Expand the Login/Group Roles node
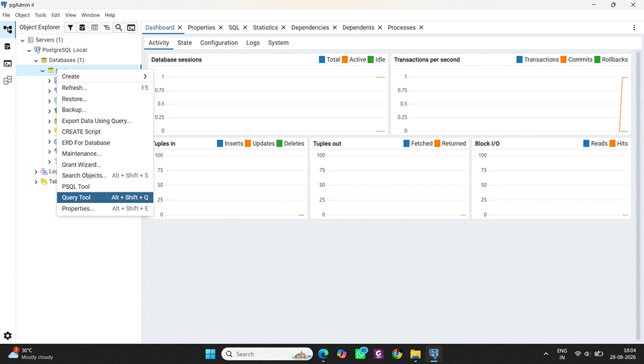This screenshot has width=644, height=364. click(x=36, y=172)
